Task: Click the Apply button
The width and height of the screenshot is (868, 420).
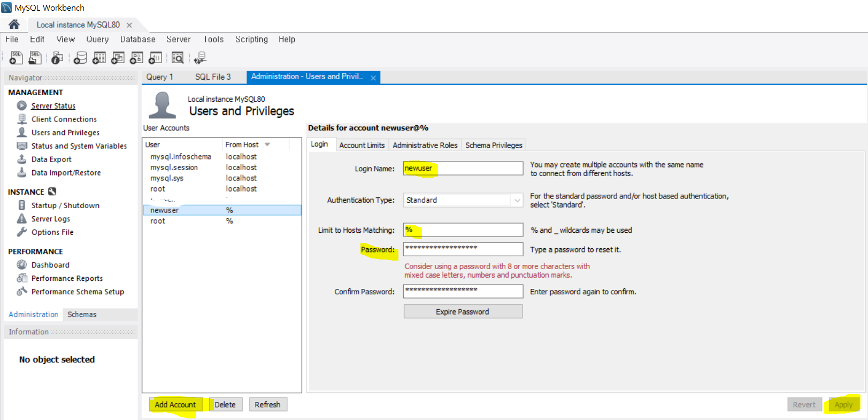Action: (x=843, y=404)
